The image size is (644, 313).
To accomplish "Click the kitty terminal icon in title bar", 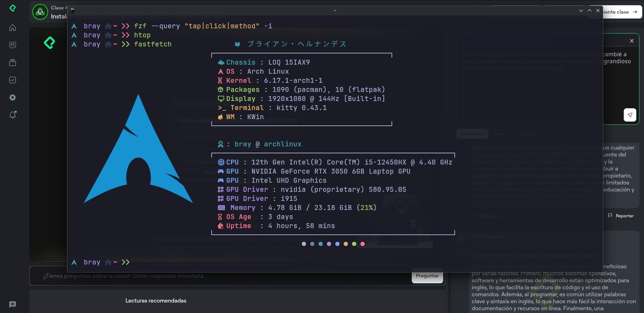I will [x=72, y=10].
